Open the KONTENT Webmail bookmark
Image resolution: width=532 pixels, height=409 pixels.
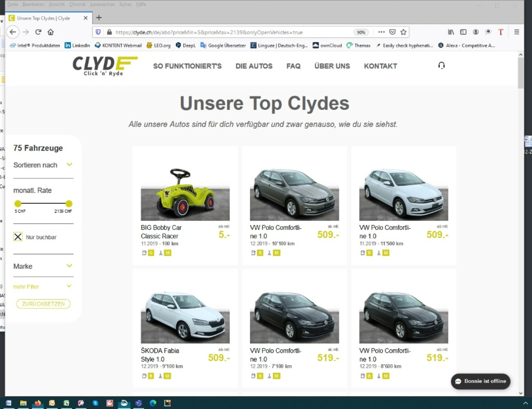pyautogui.click(x=118, y=45)
